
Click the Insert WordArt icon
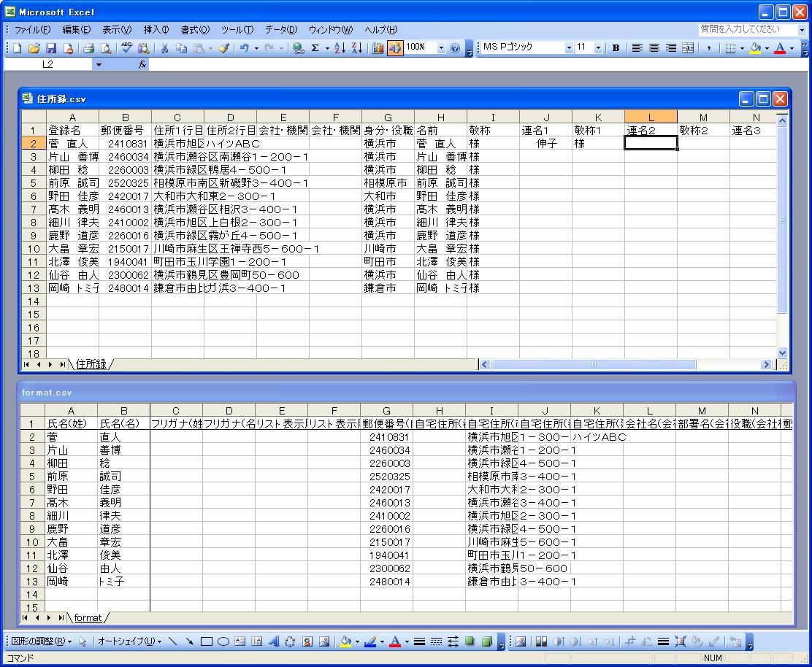coord(274,641)
